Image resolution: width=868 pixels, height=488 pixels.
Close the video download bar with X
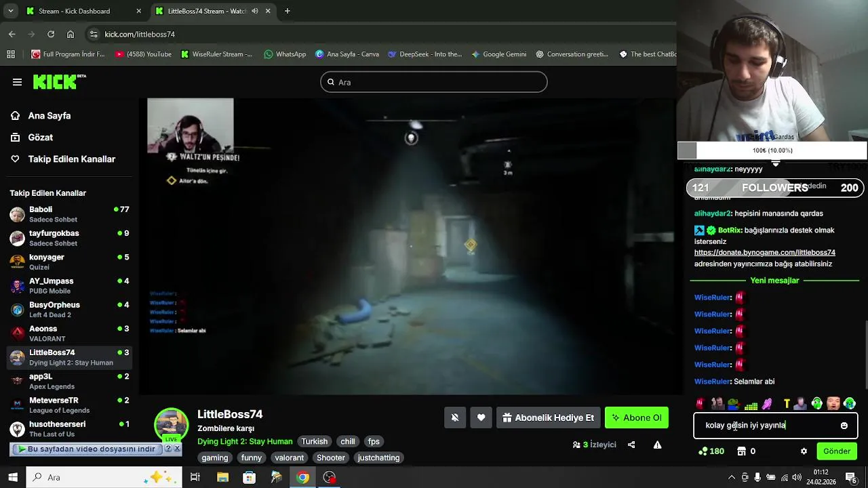click(x=177, y=449)
